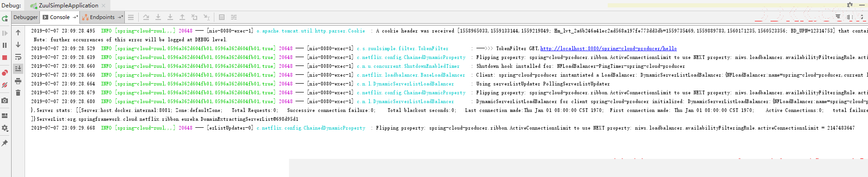The height and width of the screenshot is (177, 868).
Task: Open debug tool window gear options
Action: coord(850,5)
